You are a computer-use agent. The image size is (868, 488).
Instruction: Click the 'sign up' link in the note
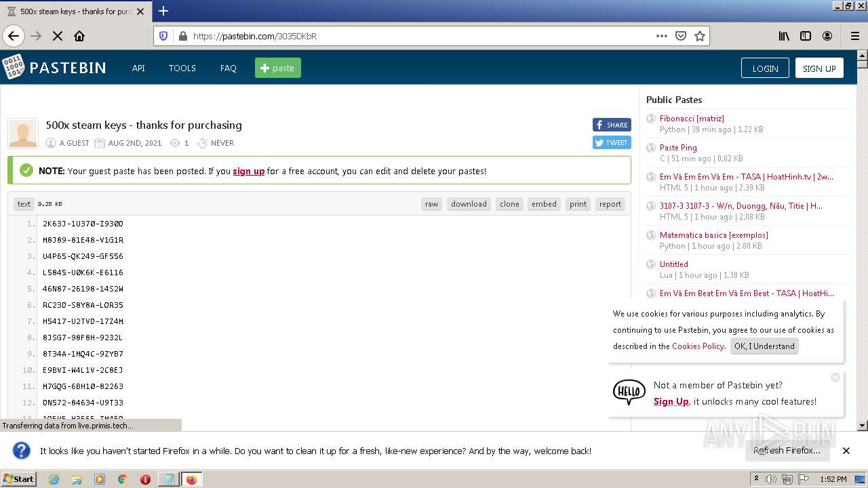(249, 171)
